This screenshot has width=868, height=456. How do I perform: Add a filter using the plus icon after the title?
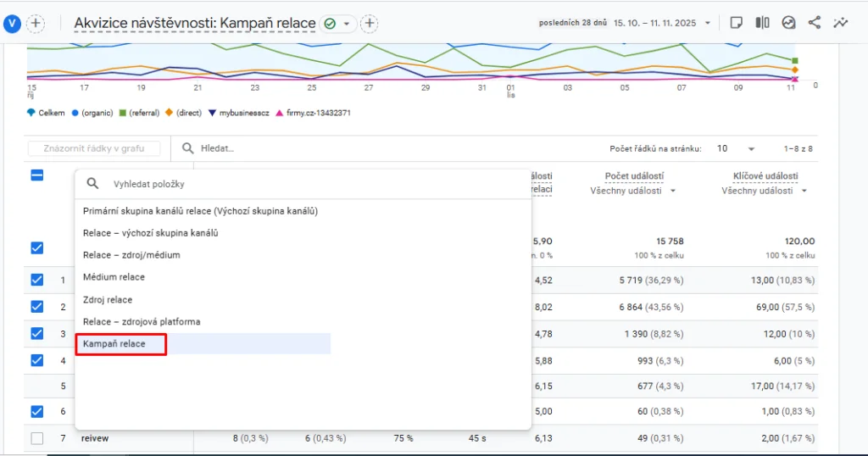click(x=370, y=23)
